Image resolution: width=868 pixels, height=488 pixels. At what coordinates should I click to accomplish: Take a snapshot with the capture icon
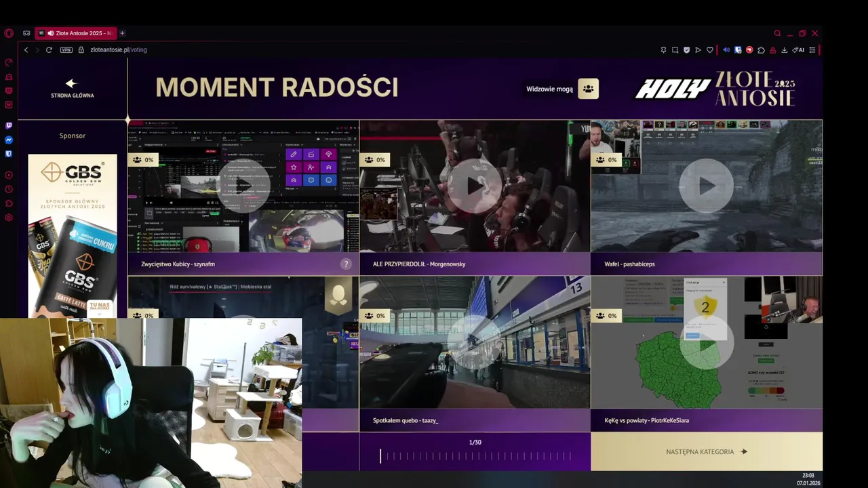point(675,50)
